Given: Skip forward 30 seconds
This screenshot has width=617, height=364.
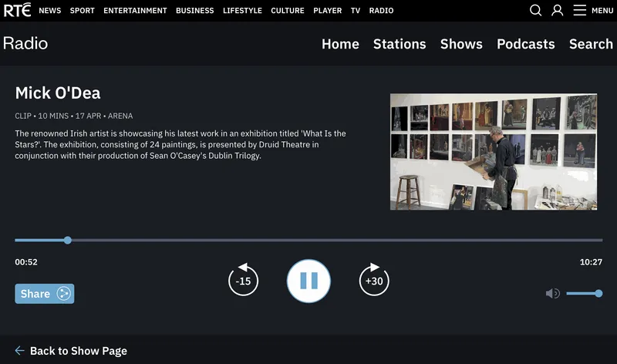Looking at the screenshot, I should click(374, 281).
